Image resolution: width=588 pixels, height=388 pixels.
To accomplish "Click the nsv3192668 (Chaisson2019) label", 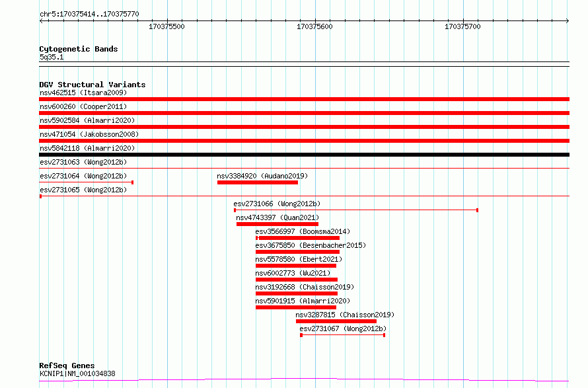I will tap(305, 287).
